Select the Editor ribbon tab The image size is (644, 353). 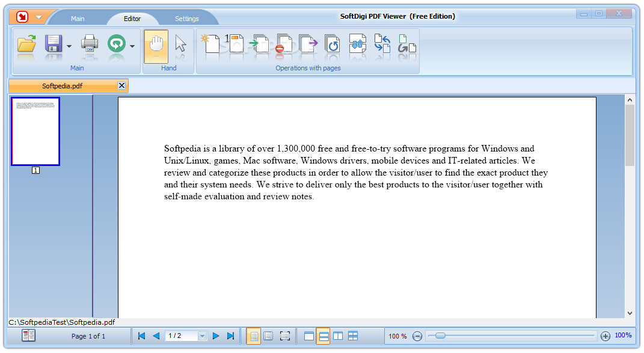tap(132, 19)
